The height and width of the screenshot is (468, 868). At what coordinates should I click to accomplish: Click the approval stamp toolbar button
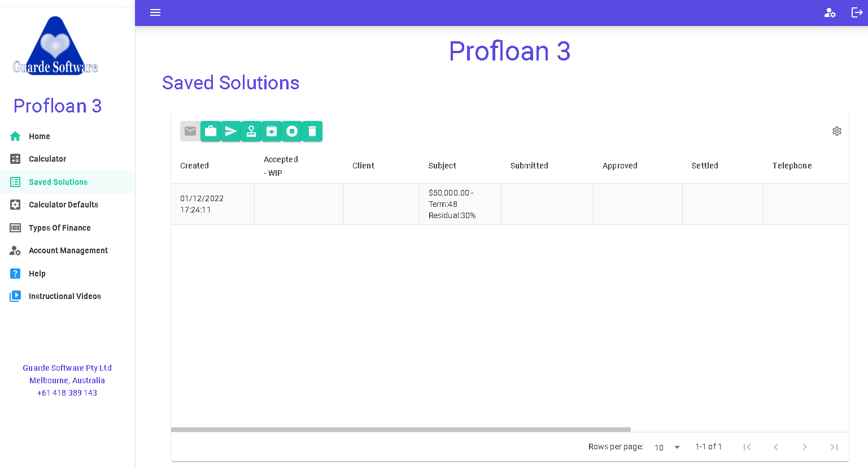coord(251,131)
